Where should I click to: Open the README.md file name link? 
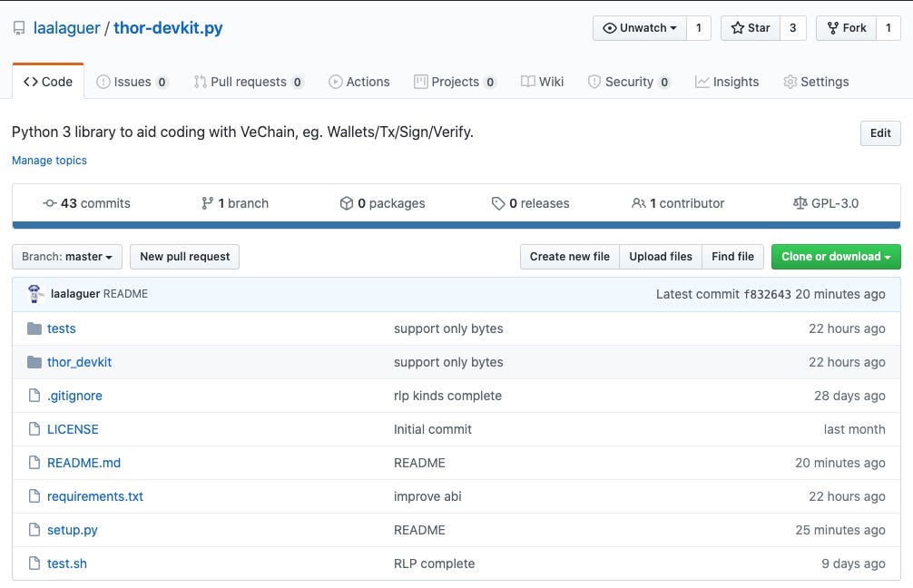coord(83,463)
